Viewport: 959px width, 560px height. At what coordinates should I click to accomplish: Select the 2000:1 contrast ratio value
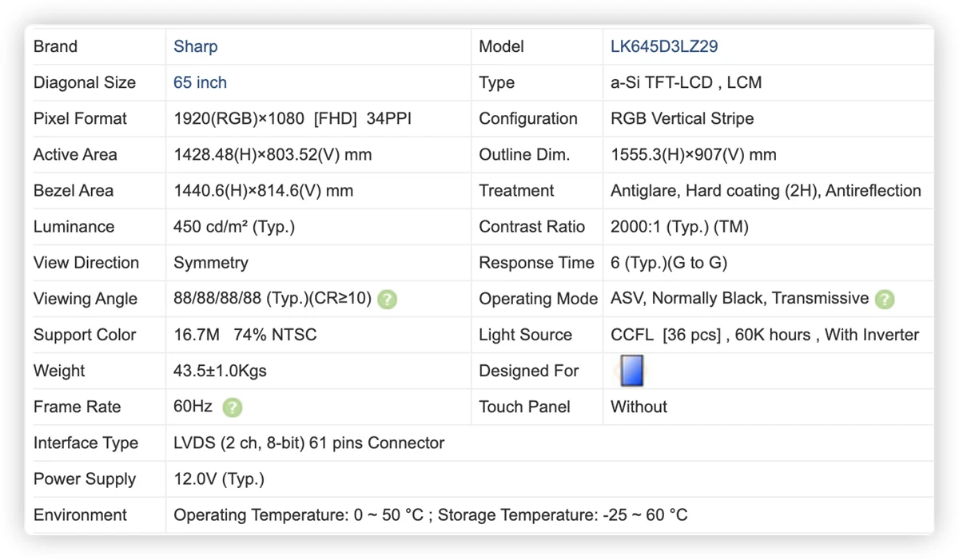679,226
